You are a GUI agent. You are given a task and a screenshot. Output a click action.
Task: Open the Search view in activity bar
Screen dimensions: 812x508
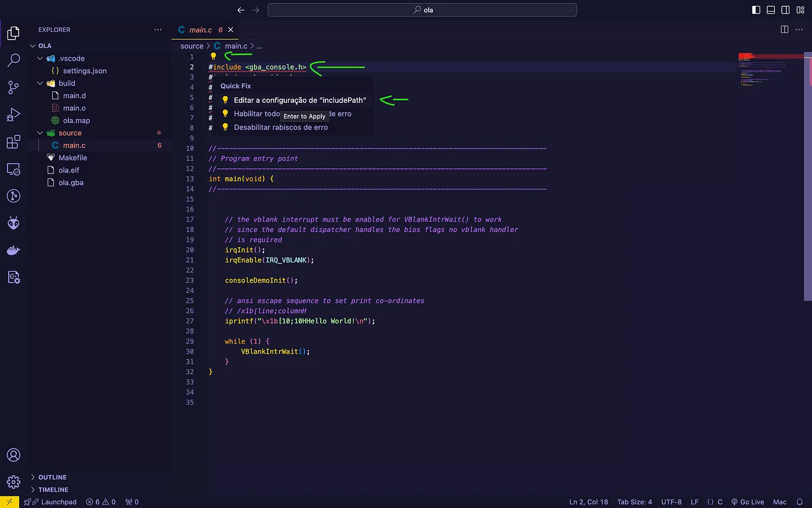[x=13, y=60]
